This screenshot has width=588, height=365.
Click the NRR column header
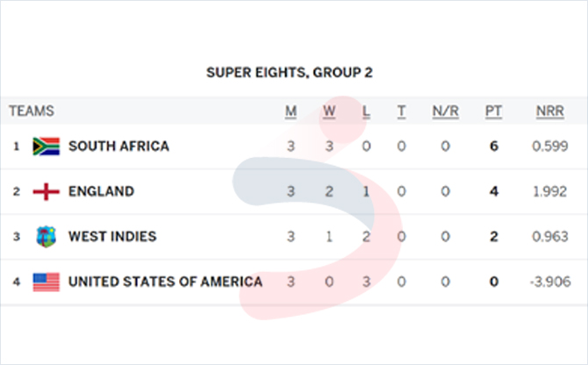click(x=549, y=111)
